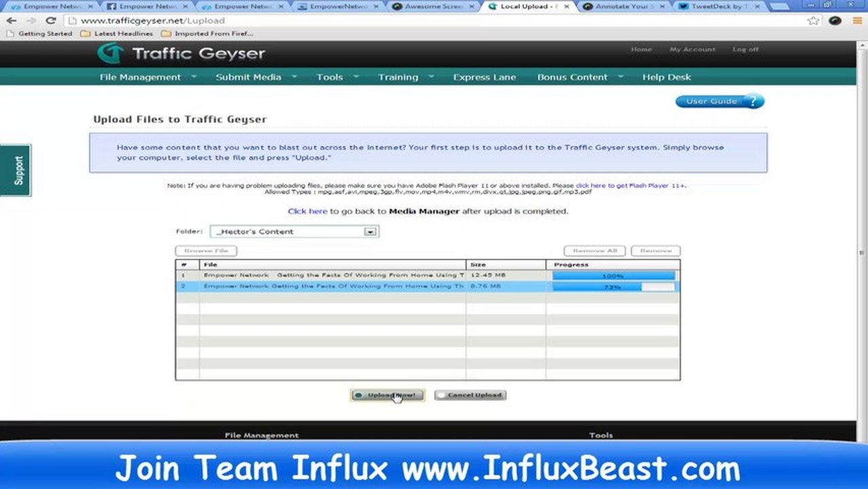Screen dimensions: 868x489
Task: Click the address bar showing trafficgeyser.net
Action: (x=434, y=20)
